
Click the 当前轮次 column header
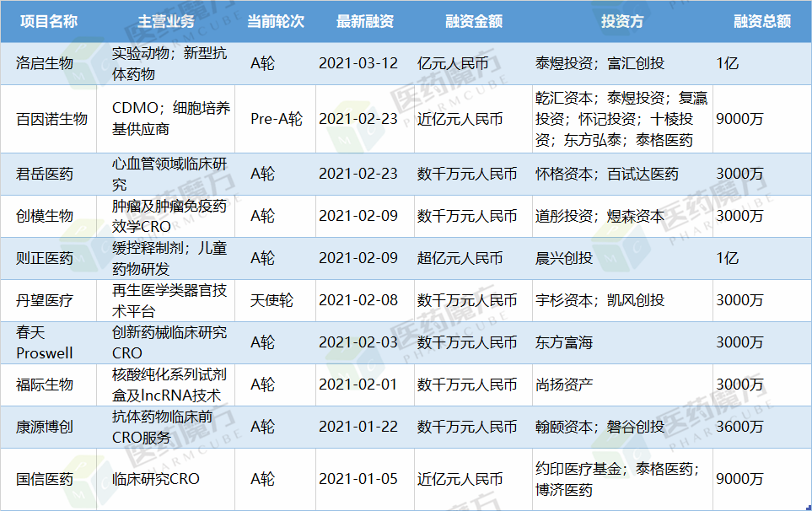(x=276, y=21)
